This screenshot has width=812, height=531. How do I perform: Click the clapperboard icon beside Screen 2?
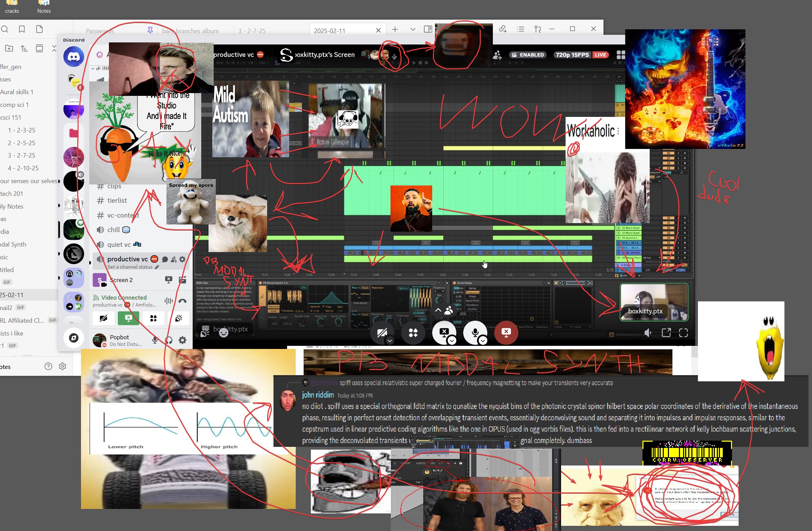click(182, 280)
